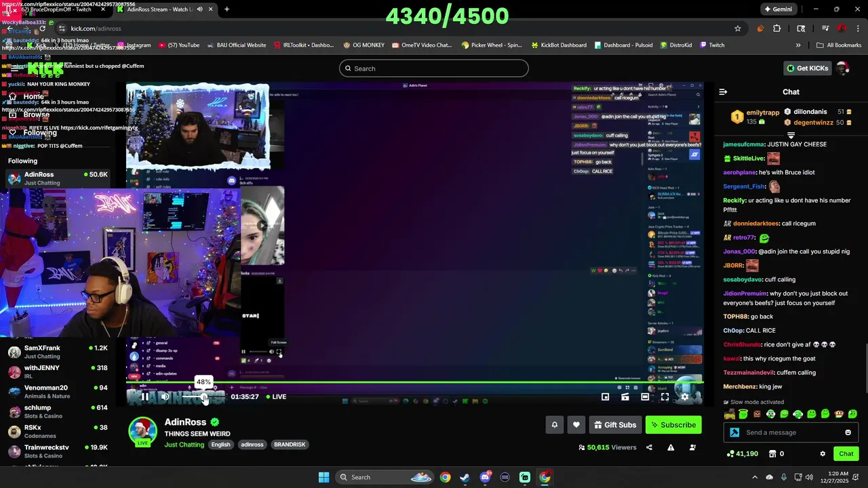The image size is (868, 488).
Task: Open OG MONKEY bookmark
Action: point(363,45)
